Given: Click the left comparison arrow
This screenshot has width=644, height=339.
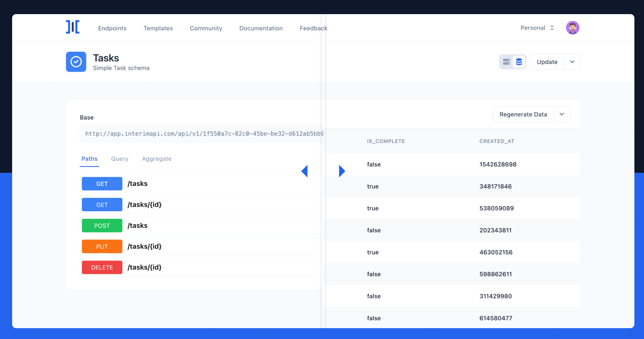Looking at the screenshot, I should (x=305, y=171).
